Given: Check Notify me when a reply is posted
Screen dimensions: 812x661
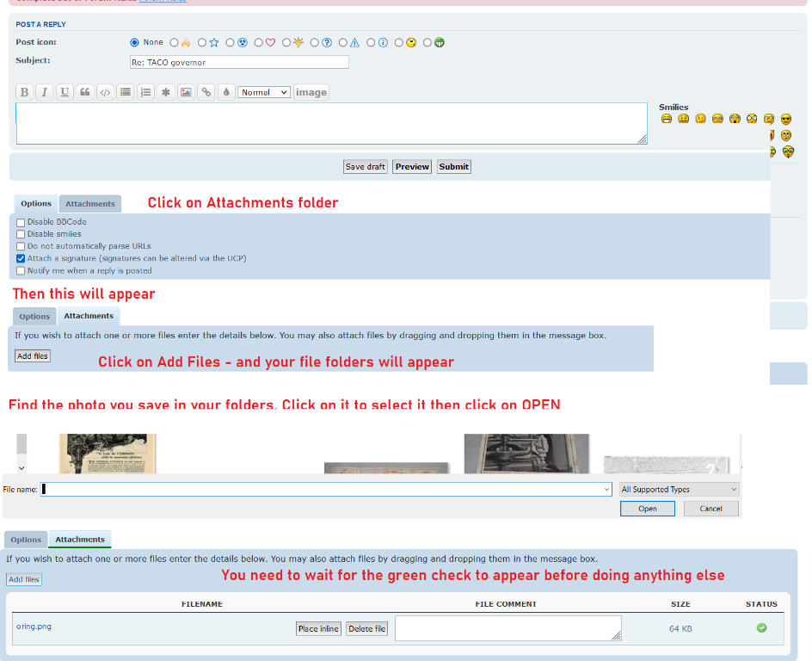Looking at the screenshot, I should pyautogui.click(x=21, y=270).
